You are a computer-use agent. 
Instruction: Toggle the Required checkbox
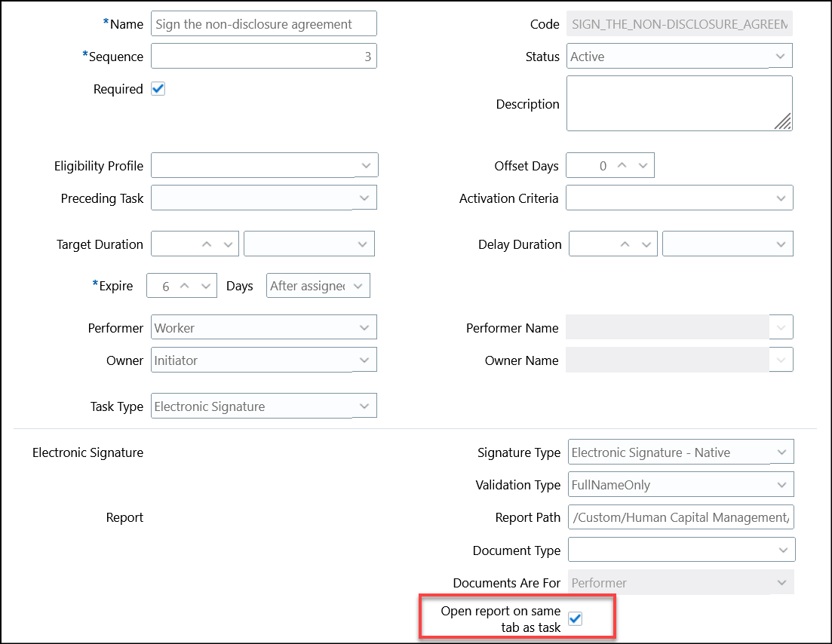(158, 88)
